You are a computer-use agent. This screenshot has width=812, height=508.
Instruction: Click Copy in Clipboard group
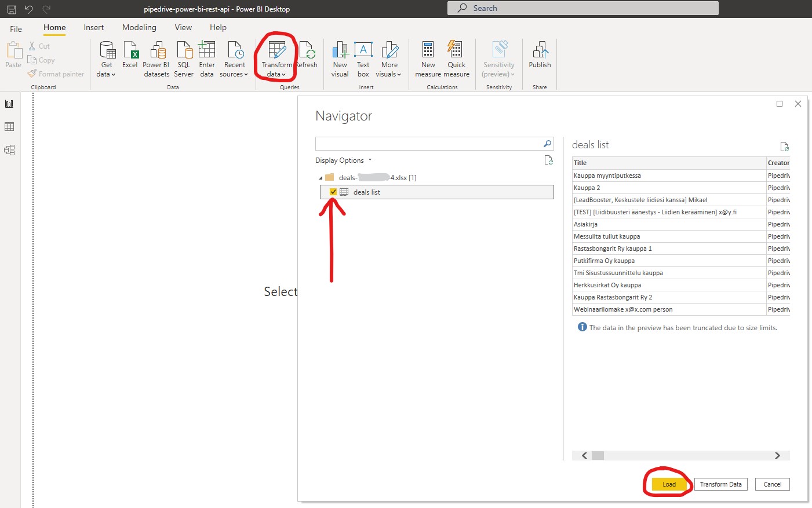(x=41, y=60)
